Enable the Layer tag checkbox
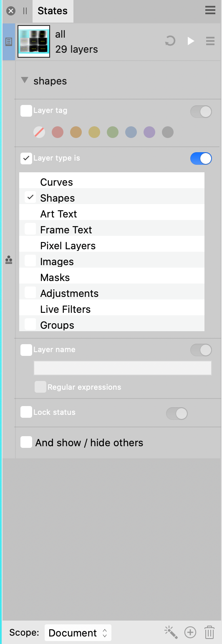This screenshot has width=222, height=644. pyautogui.click(x=26, y=111)
